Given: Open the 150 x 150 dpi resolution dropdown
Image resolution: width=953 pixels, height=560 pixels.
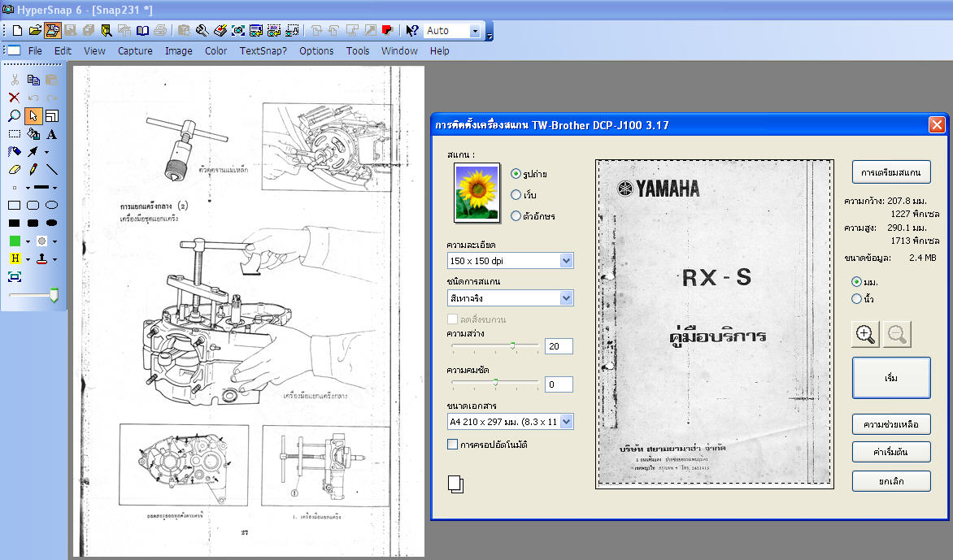Looking at the screenshot, I should pos(566,261).
